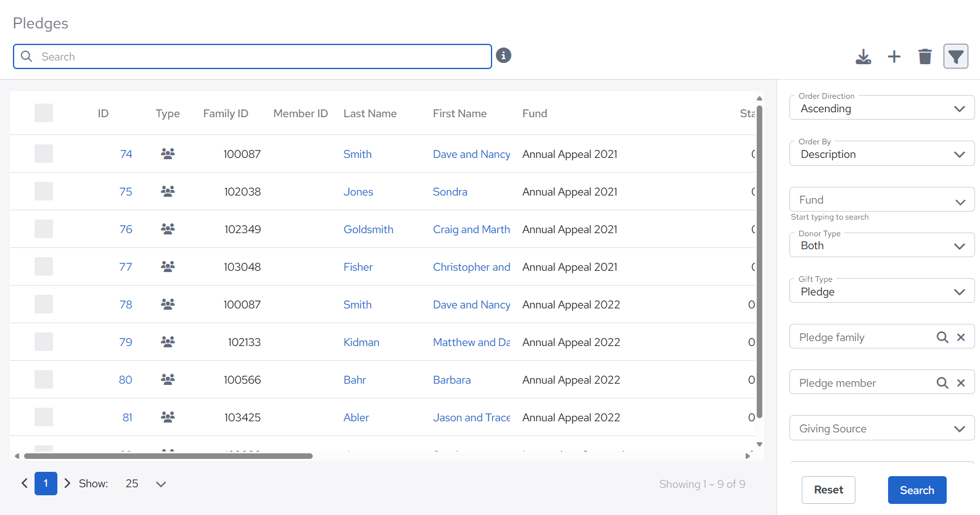Viewport: 980px width, 515px height.
Task: Click the Reset filters button
Action: click(828, 490)
